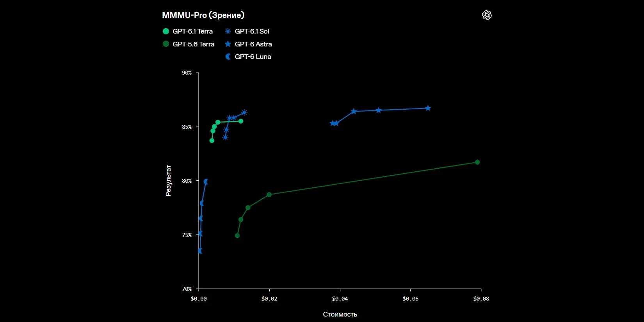This screenshot has height=322, width=644.
Task: Click the $0.02 x-axis tick label
Action: 269,299
